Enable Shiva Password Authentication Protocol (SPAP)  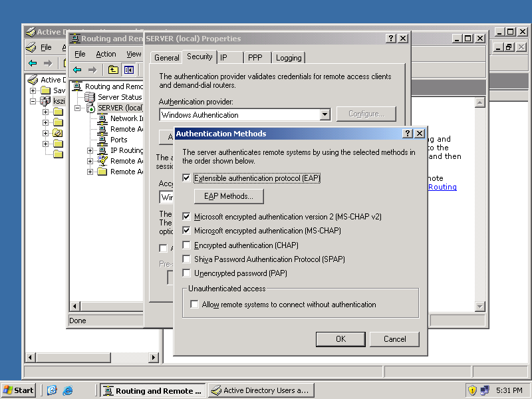click(186, 259)
